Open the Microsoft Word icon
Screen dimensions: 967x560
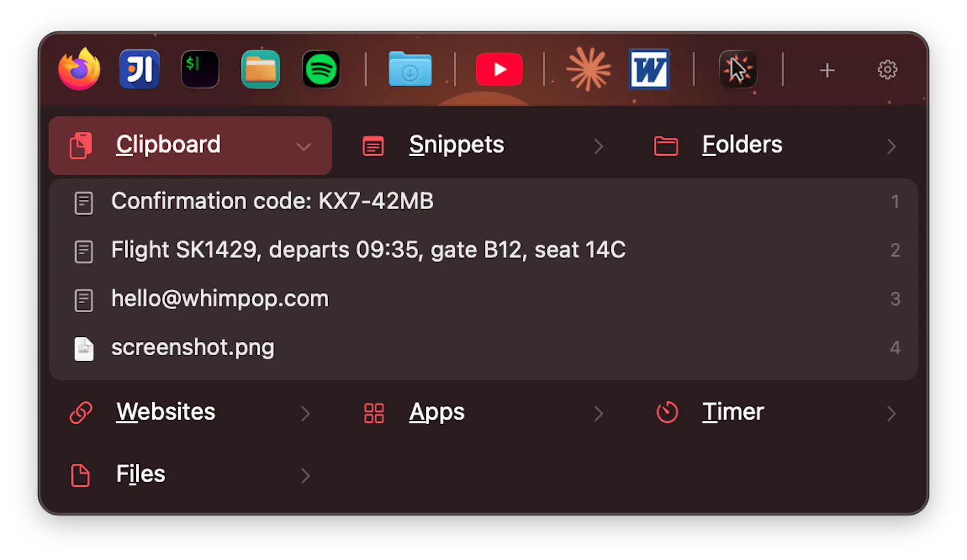pos(649,69)
